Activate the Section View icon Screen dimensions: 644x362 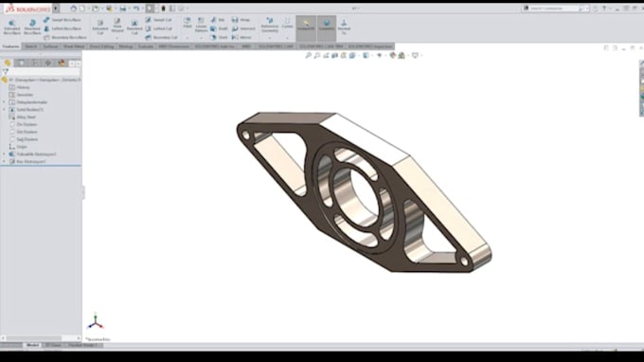point(334,56)
